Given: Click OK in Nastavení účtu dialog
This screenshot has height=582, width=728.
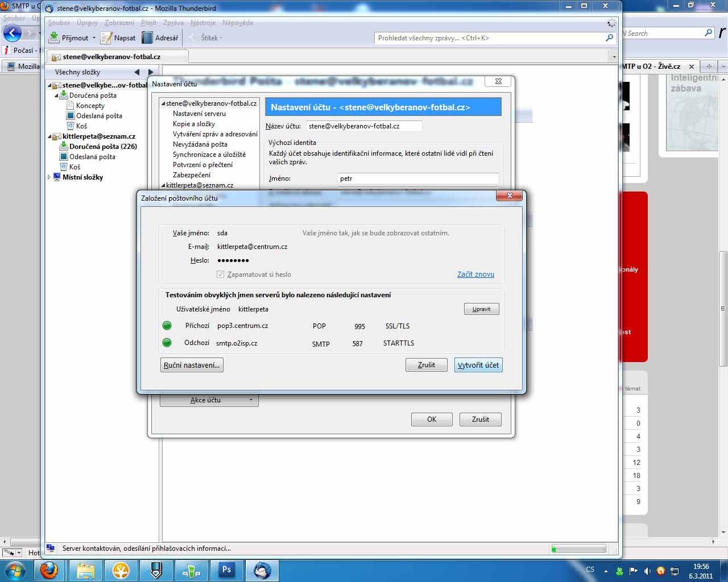Looking at the screenshot, I should [432, 419].
